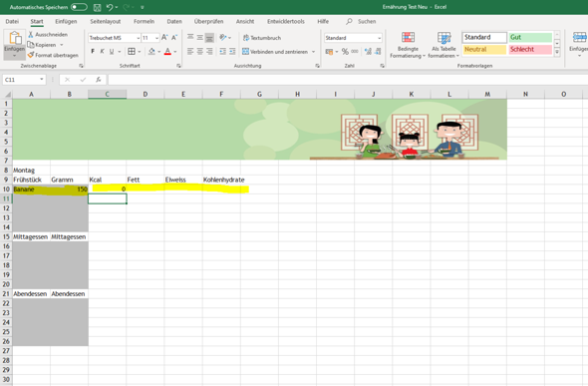This screenshot has width=588, height=386.
Task: Toggle underline U formatting
Action: 112,52
